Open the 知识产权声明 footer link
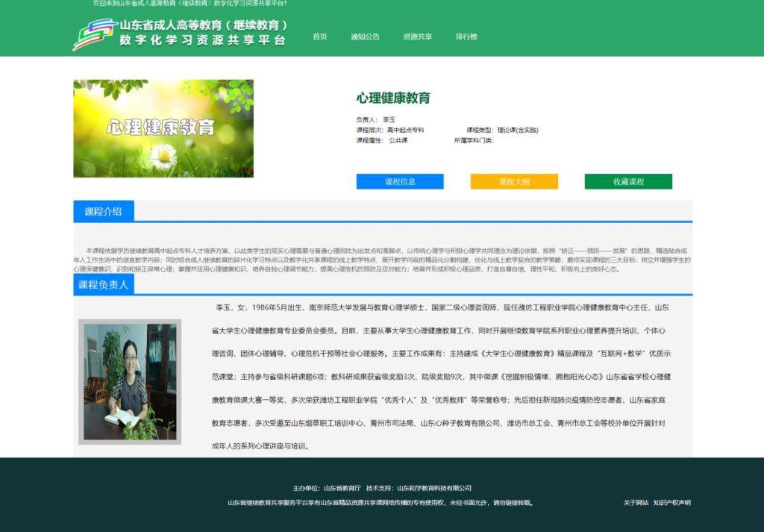The image size is (764, 532). [x=672, y=503]
